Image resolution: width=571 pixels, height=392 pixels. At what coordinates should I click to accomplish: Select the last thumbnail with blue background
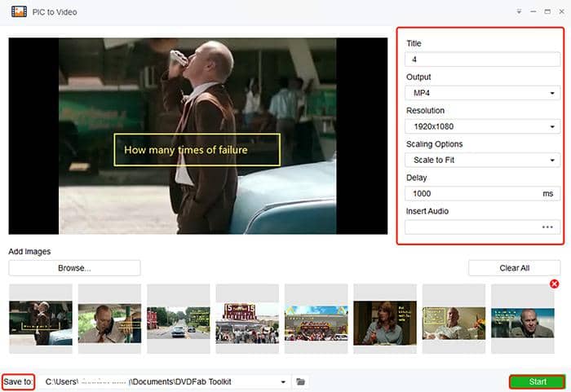[523, 319]
